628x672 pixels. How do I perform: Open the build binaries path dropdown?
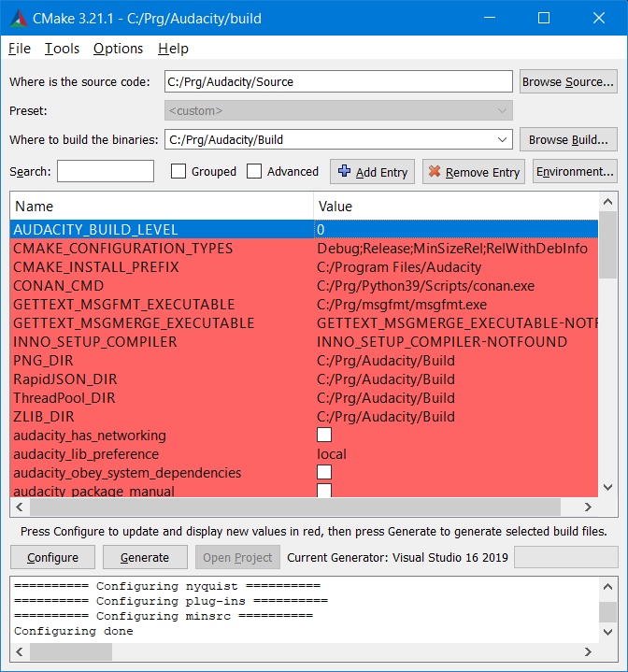(x=502, y=139)
